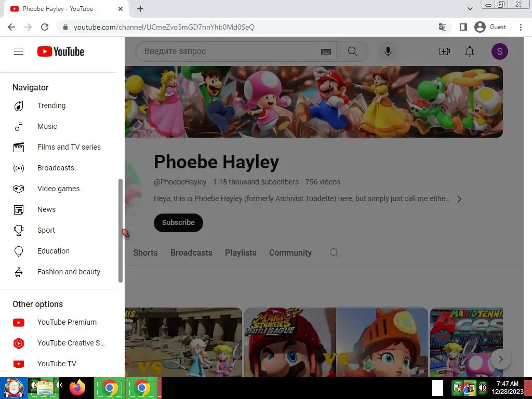The width and height of the screenshot is (532, 399).
Task: Toggle the browser side panel icon
Action: [x=463, y=27]
